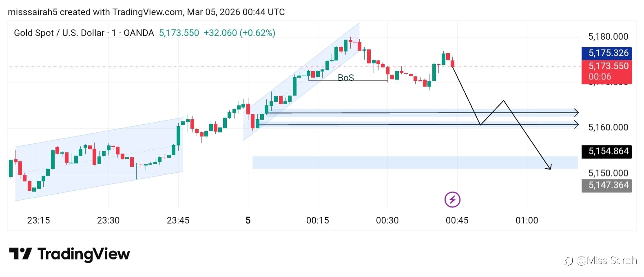Click the date marker 5 on time axis
Image resolution: width=644 pixels, height=277 pixels.
pos(248,221)
